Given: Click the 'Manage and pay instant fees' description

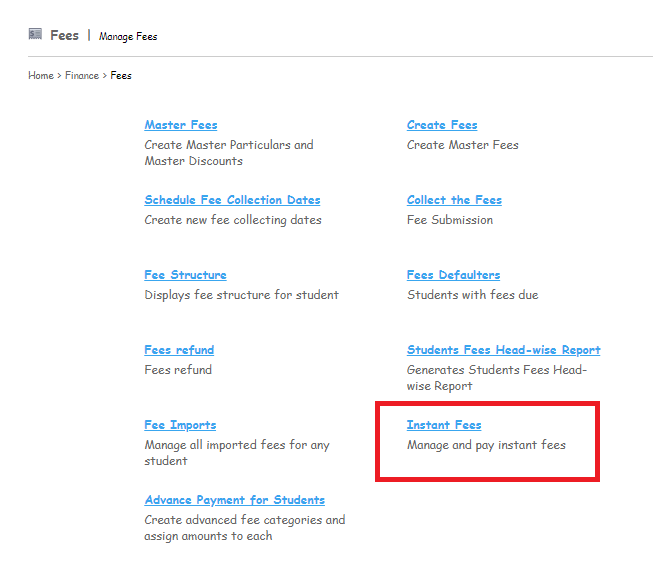Looking at the screenshot, I should coord(486,445).
